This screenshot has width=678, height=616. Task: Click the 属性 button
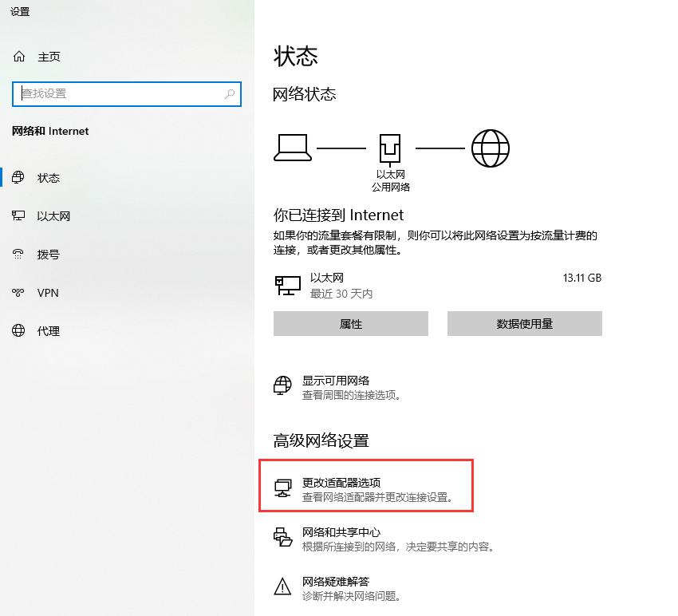(351, 324)
